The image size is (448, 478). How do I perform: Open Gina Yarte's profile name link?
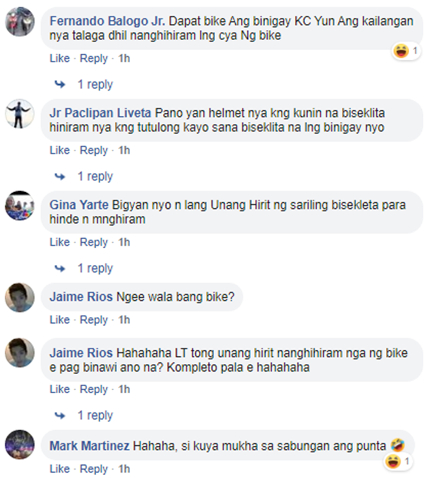coord(79,205)
